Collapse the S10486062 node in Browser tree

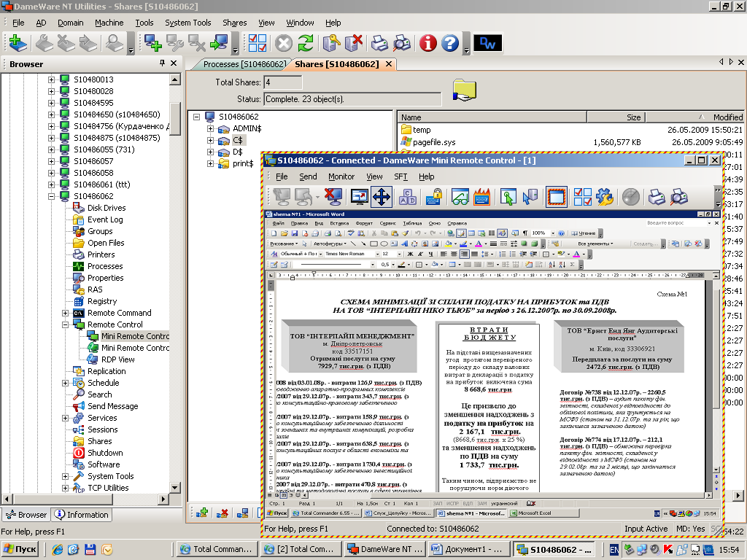[52, 196]
